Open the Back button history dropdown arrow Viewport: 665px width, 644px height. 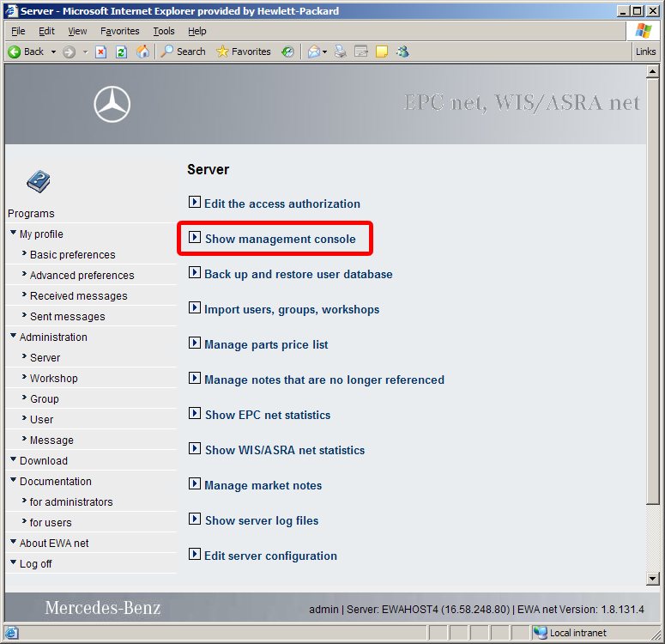(x=53, y=52)
